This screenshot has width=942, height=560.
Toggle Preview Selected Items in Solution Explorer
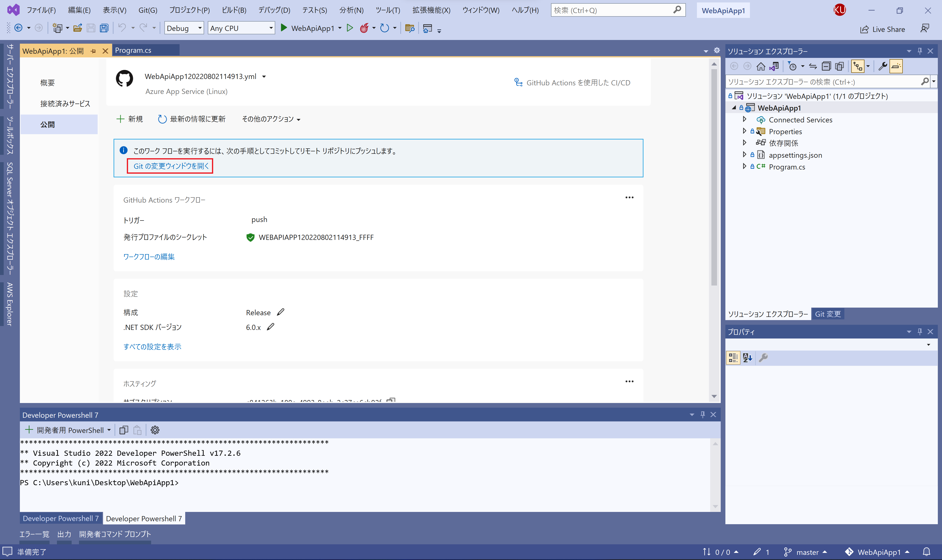[x=896, y=66]
